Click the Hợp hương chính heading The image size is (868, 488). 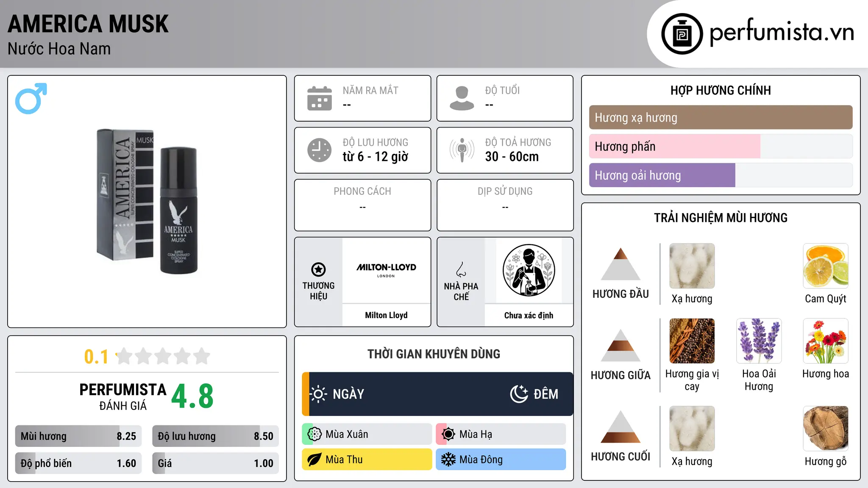[x=721, y=90]
